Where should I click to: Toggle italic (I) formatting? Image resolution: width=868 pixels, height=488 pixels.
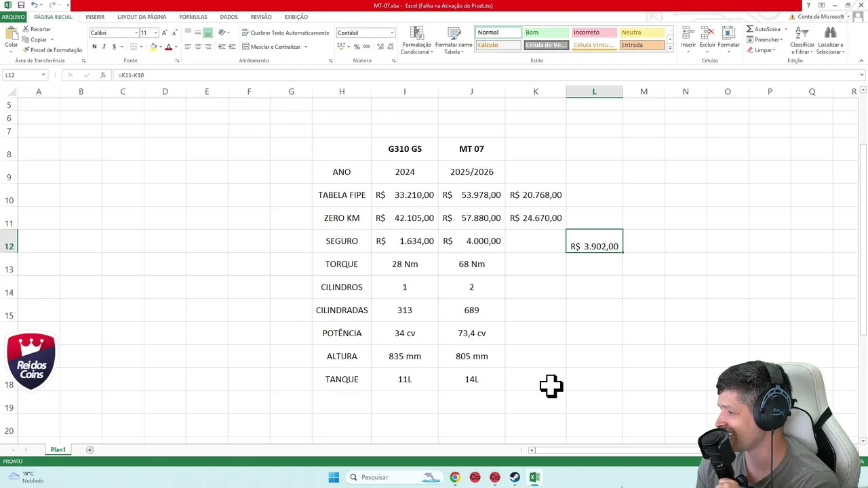click(x=104, y=47)
